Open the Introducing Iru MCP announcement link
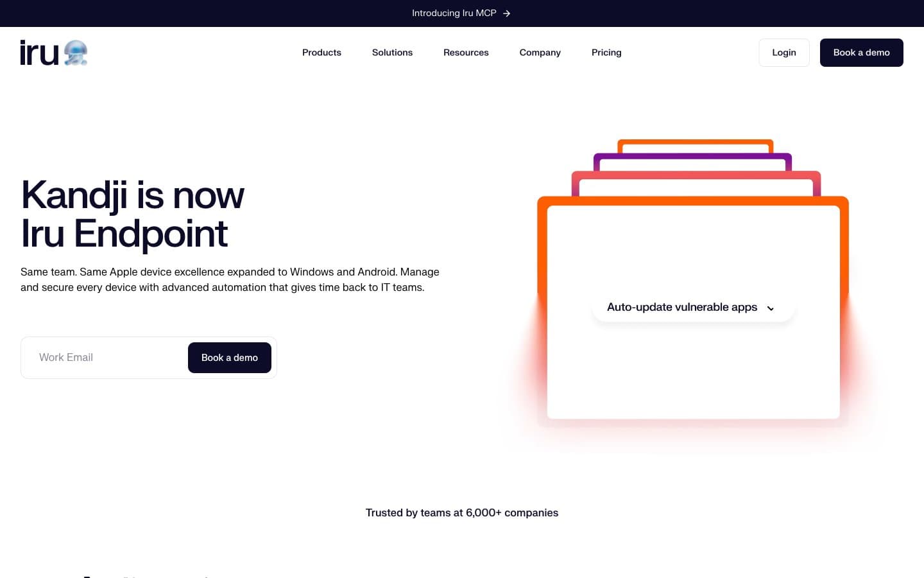The image size is (924, 578). (461, 13)
